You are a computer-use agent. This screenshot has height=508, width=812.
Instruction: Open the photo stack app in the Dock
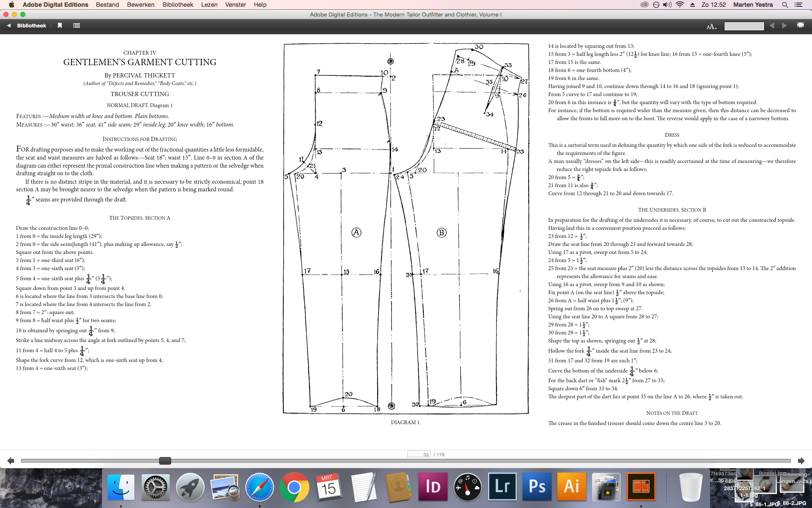[x=606, y=487]
